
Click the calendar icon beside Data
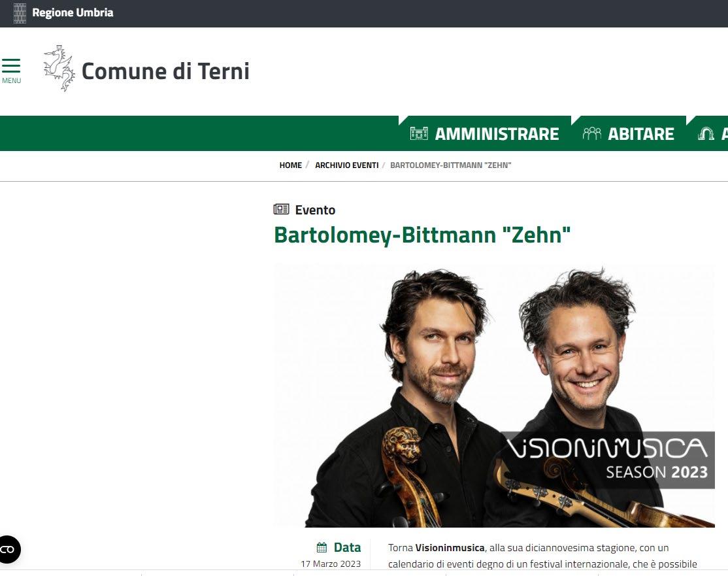(322, 548)
